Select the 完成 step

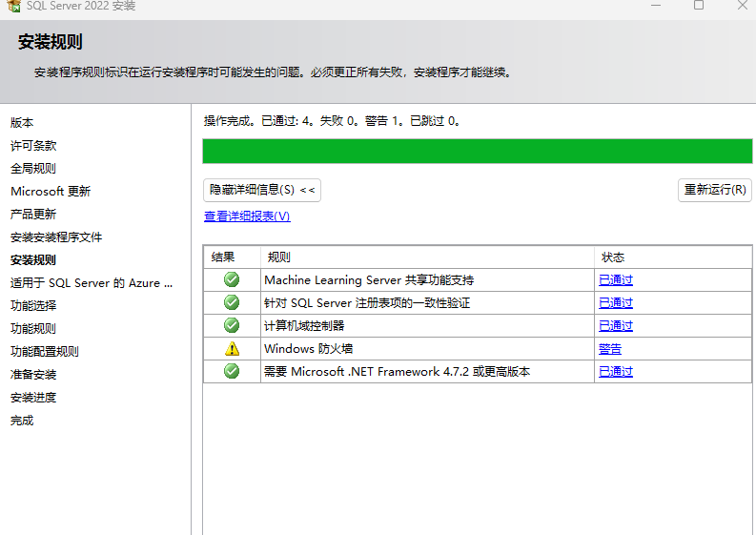pos(22,421)
